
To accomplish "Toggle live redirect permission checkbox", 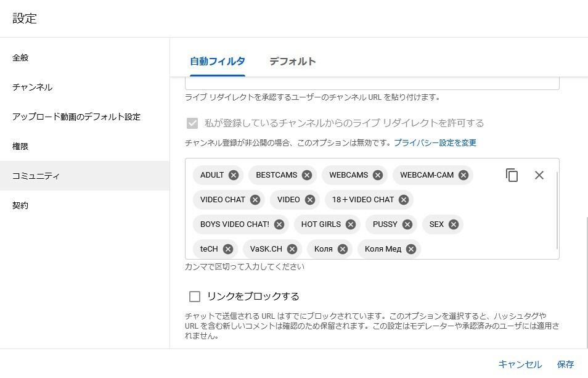I will click(192, 123).
